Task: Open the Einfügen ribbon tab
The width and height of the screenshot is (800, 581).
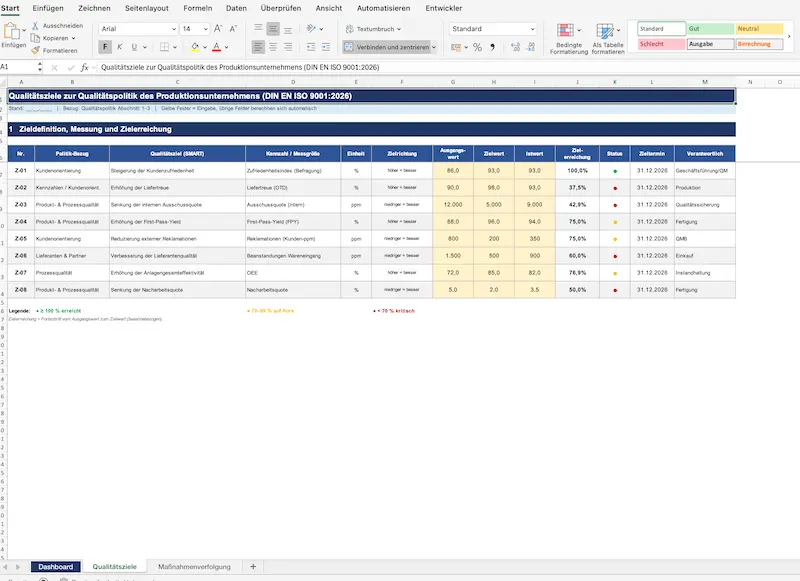Action: click(48, 8)
